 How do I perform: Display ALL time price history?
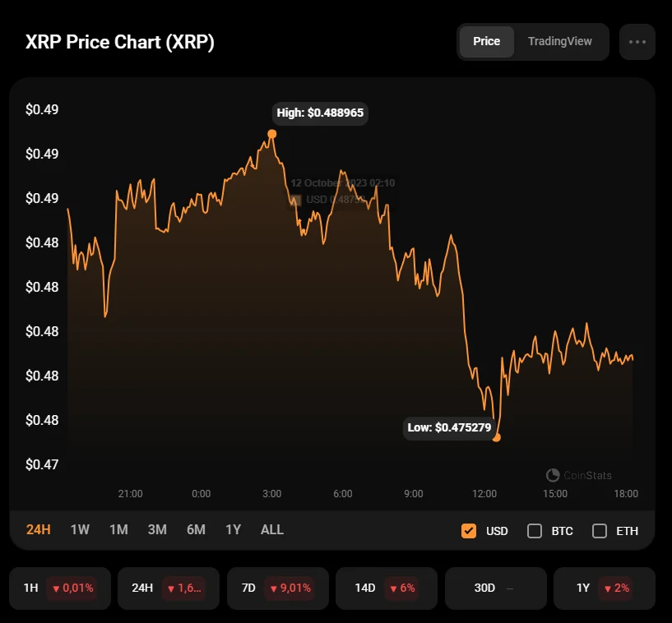pyautogui.click(x=271, y=529)
